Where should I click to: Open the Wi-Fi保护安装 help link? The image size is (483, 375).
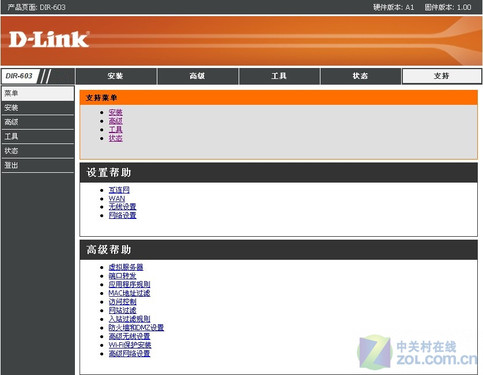(130, 345)
